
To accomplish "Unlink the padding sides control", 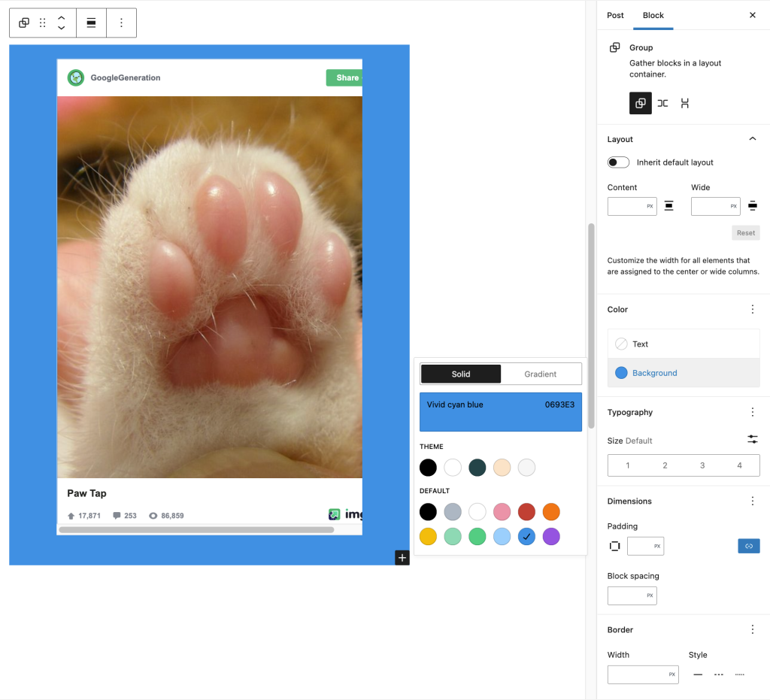I will [x=749, y=545].
